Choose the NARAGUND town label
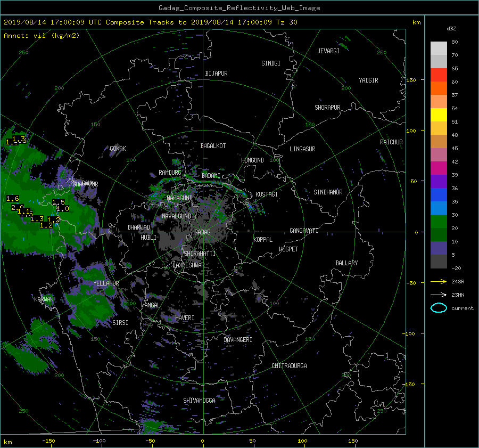Viewport: 479px width, 448px height. (180, 198)
